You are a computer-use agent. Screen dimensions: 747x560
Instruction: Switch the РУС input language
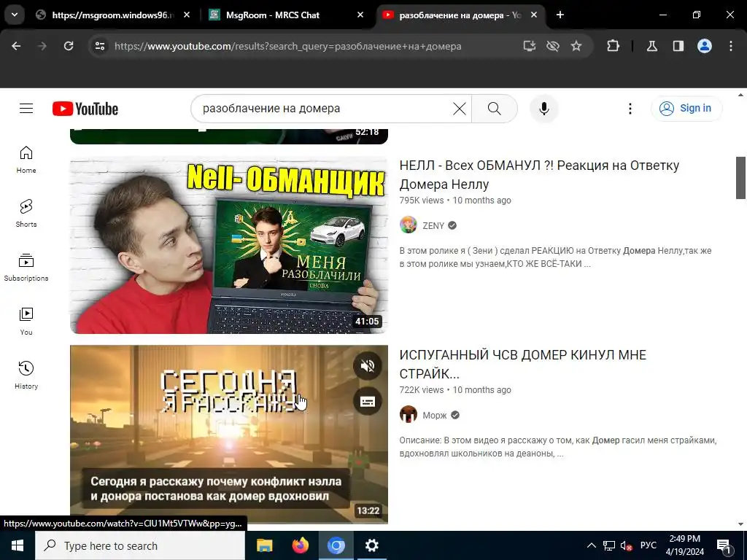coord(648,545)
